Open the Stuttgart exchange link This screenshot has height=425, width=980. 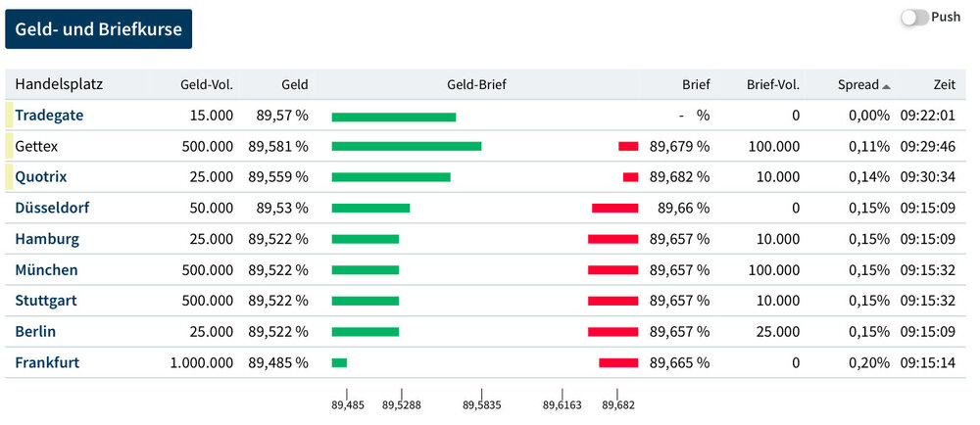tap(46, 301)
